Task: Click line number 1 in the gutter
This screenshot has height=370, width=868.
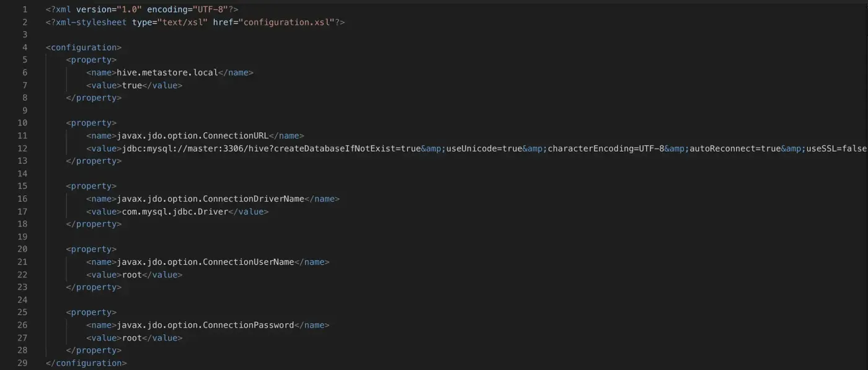Action: pos(24,9)
